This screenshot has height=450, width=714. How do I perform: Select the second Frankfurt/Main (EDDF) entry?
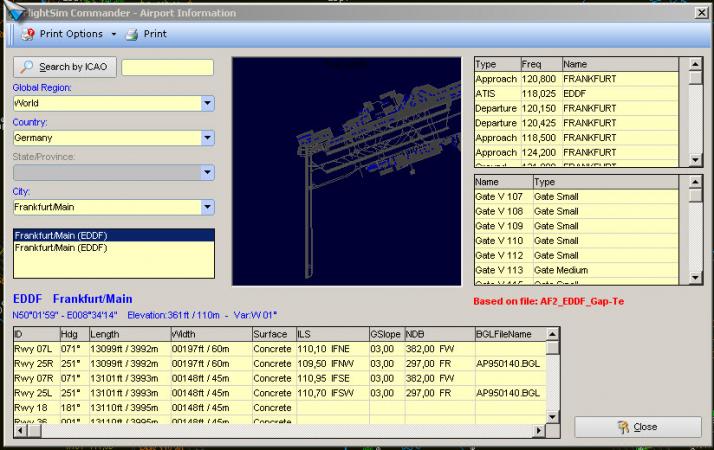click(x=114, y=248)
